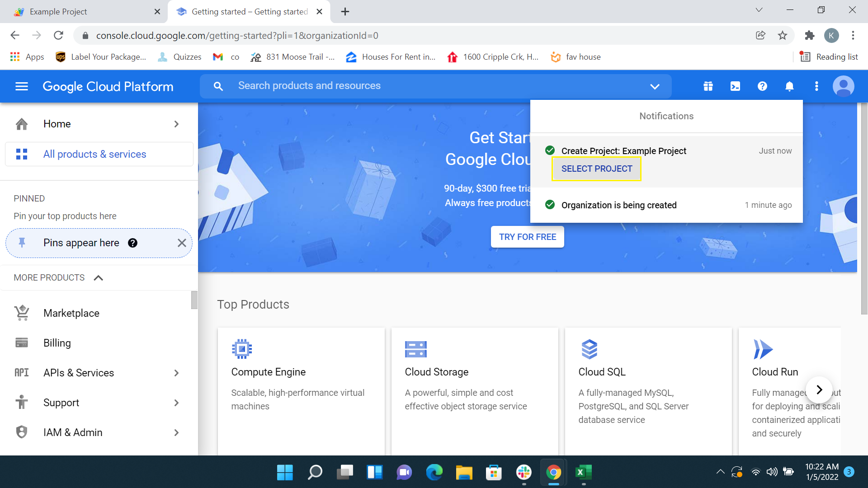This screenshot has width=868, height=488.
Task: Reload the page in Chrome
Action: (x=58, y=35)
